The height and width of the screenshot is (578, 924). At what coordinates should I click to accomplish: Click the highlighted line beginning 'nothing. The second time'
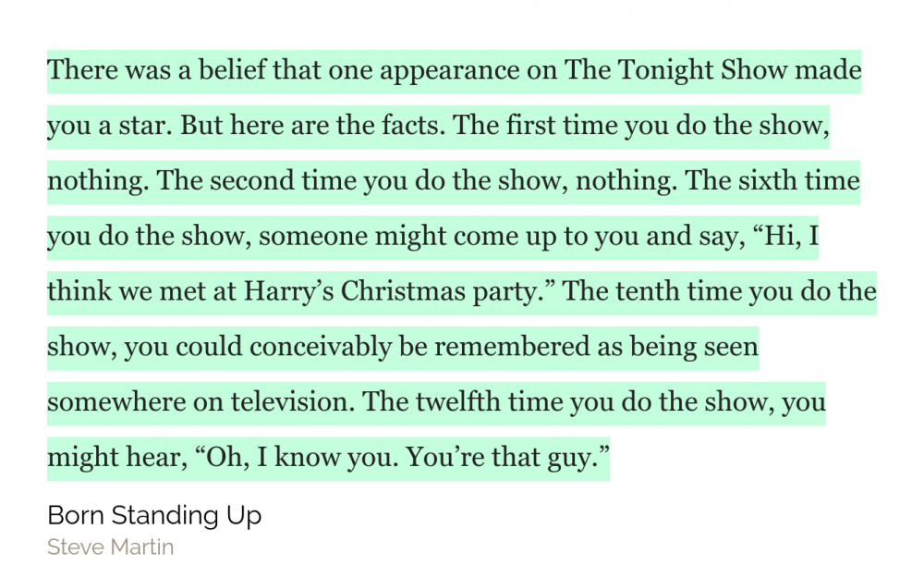tap(454, 181)
